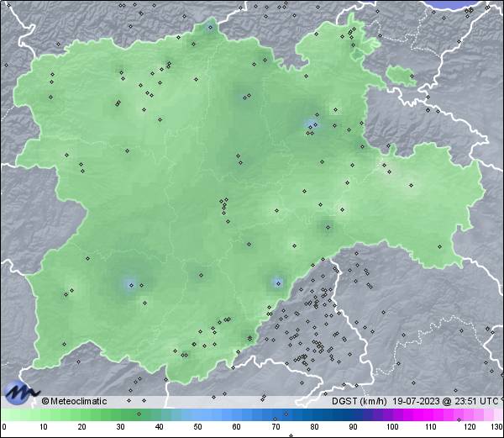Image resolution: width=504 pixels, height=438 pixels.
Task: Click the DGST (km/h) label
Action: [360, 401]
